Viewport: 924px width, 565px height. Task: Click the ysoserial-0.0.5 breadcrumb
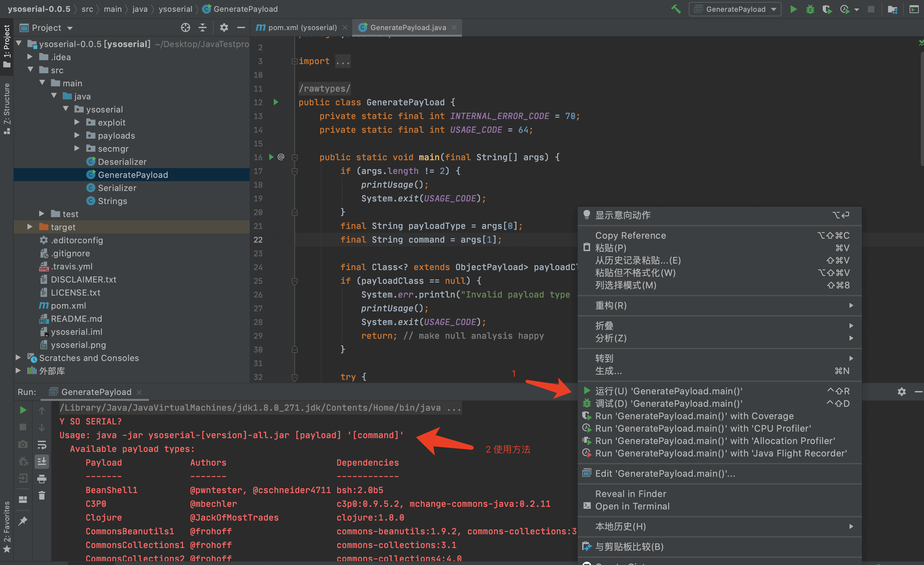coord(39,9)
